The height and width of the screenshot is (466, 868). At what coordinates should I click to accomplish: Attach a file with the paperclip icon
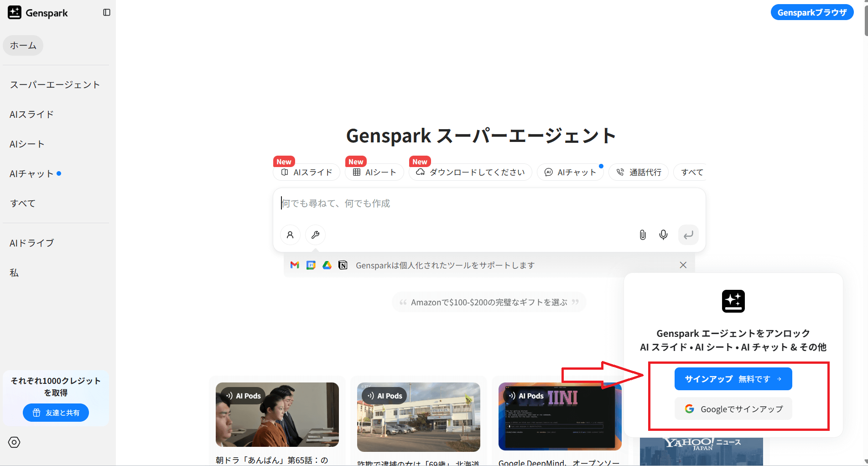click(x=643, y=235)
